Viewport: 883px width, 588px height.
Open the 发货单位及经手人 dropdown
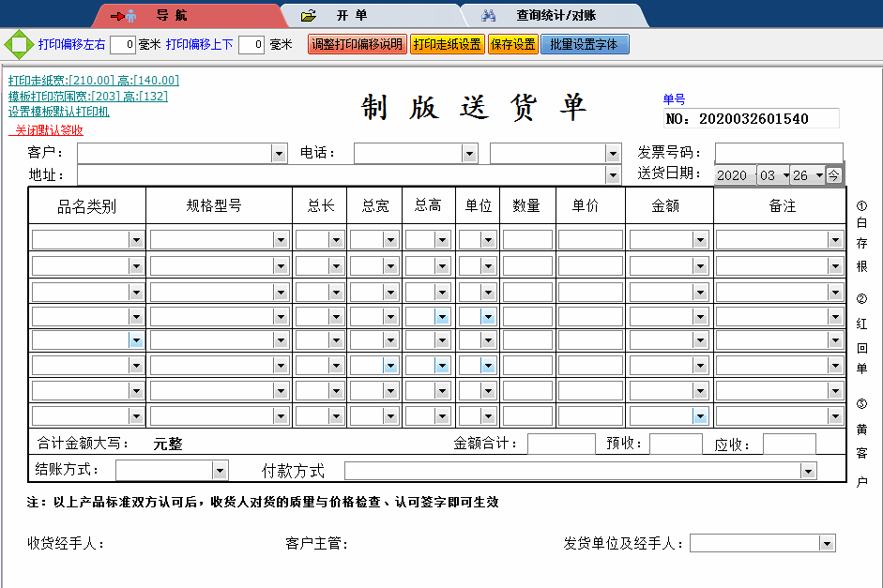[x=827, y=543]
